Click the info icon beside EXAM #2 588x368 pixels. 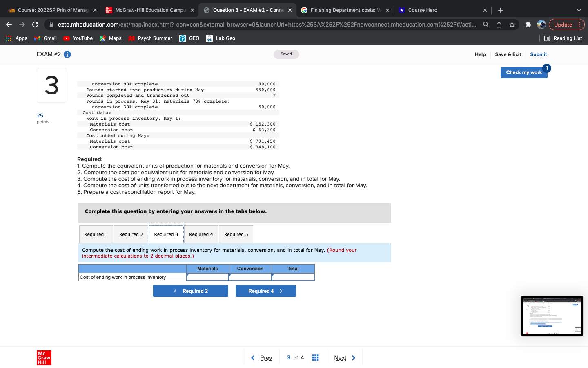point(67,54)
